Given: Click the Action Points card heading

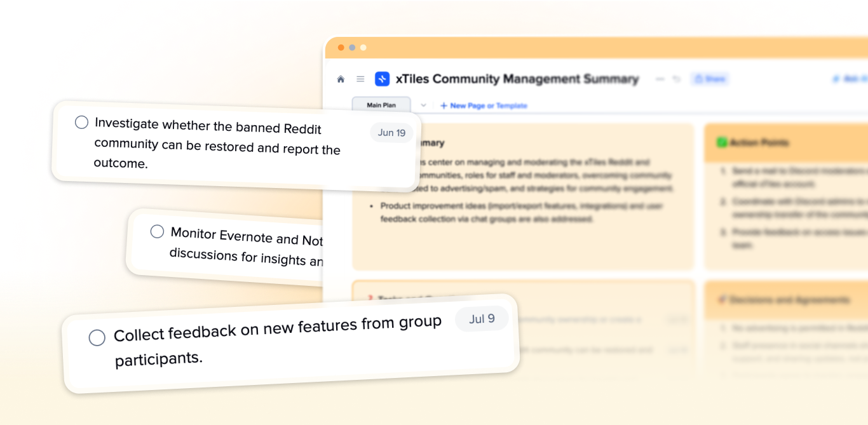Looking at the screenshot, I should tap(759, 142).
